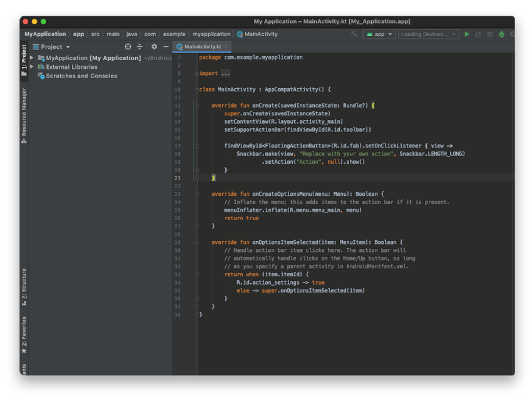Screen dimensions: 532x394
Task: Toggle the Resource Manager side panel
Action: pos(24,115)
